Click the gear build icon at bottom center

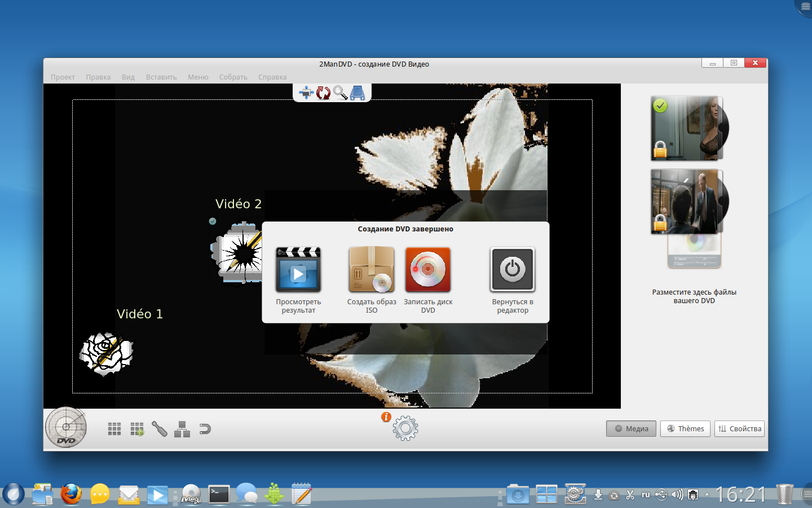coord(405,429)
